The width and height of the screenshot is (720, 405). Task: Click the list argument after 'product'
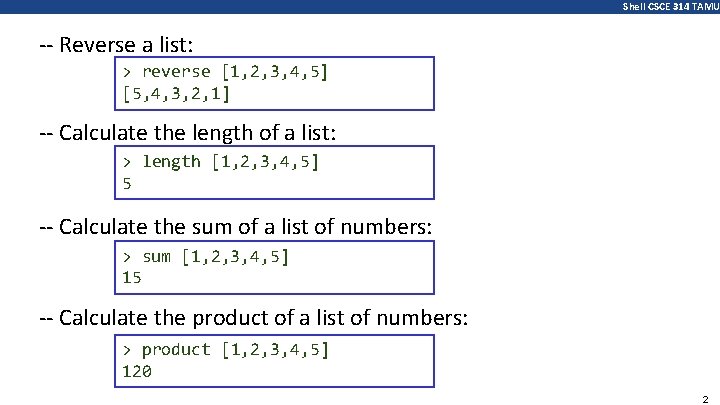(x=275, y=349)
